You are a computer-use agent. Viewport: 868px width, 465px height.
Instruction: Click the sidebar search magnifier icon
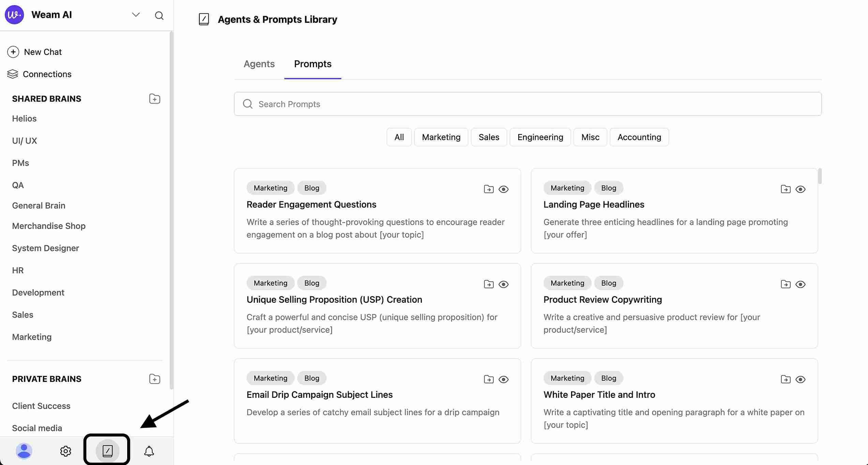click(159, 15)
